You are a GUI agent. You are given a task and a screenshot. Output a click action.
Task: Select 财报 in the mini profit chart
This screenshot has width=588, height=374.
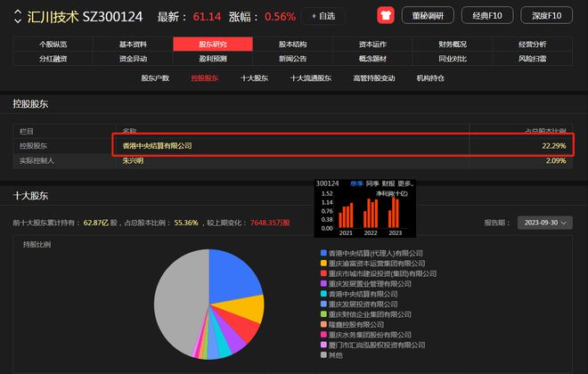click(388, 183)
